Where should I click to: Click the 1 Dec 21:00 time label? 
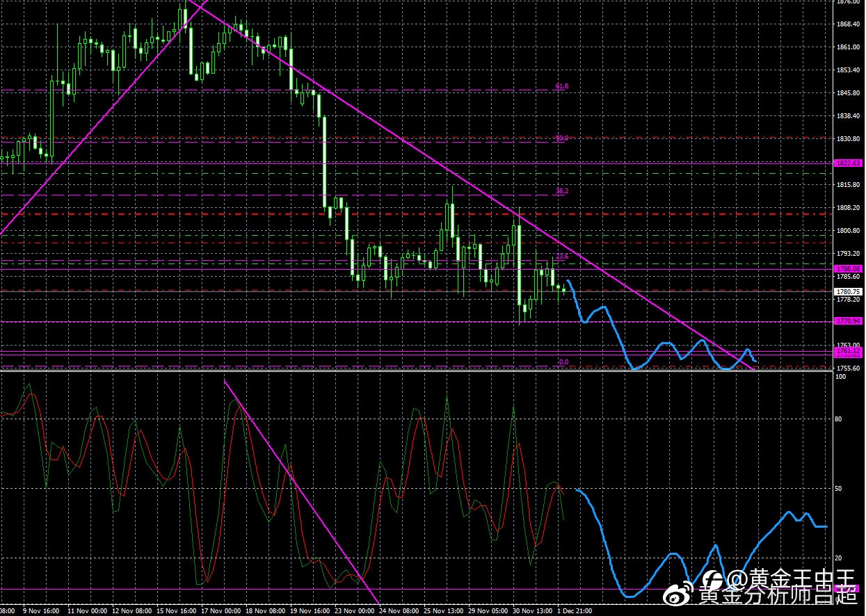click(577, 611)
